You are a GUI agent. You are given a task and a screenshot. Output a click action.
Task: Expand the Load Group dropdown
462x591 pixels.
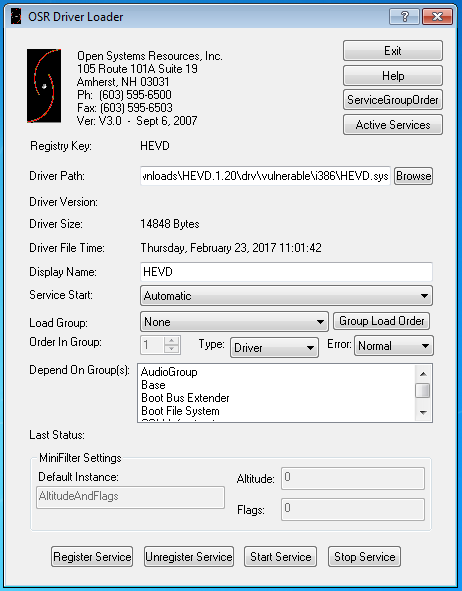pos(234,322)
